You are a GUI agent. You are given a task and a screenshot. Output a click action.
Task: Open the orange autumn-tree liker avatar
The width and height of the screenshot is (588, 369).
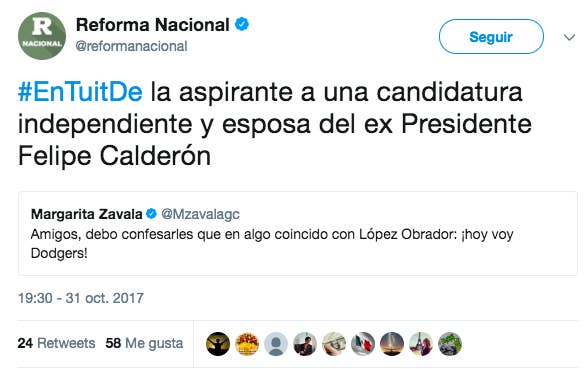tap(247, 344)
